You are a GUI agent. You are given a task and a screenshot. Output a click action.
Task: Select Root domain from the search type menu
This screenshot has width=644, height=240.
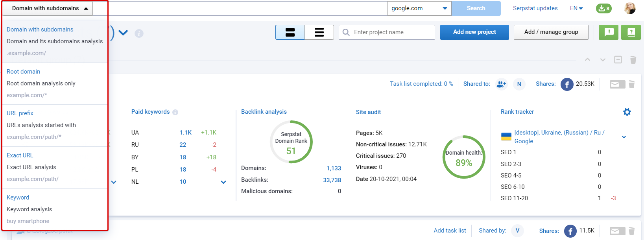click(x=24, y=72)
